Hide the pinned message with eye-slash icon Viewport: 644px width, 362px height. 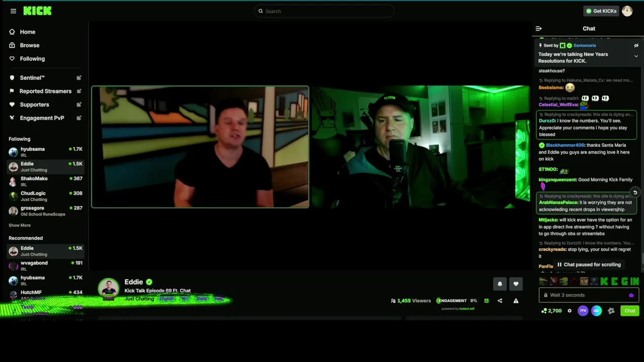(636, 45)
